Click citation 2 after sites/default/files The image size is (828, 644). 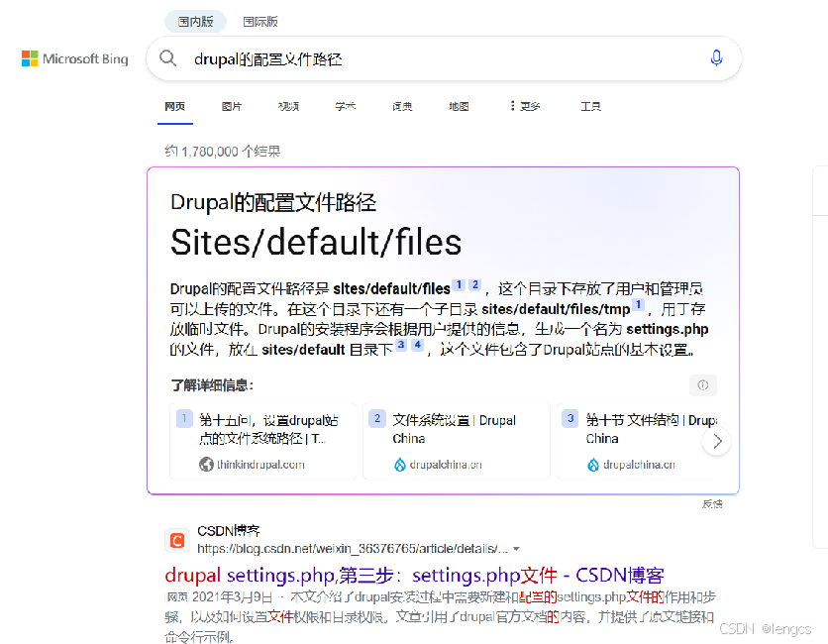pos(475,284)
